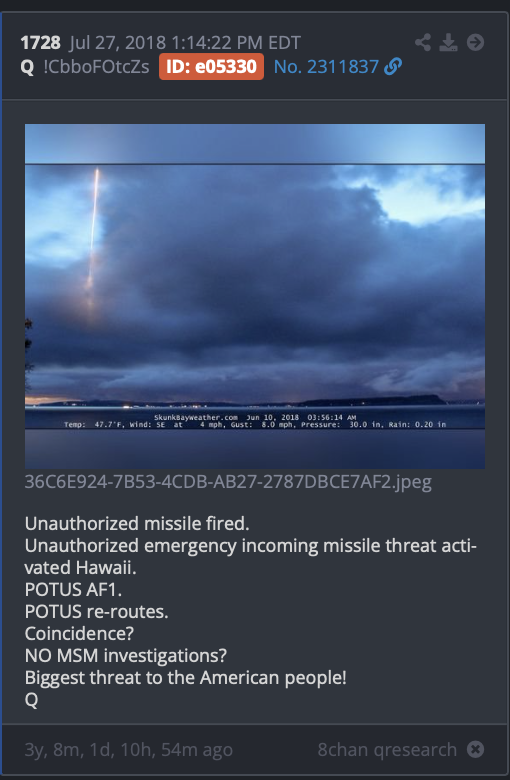Copy the permalink with the chain link icon
The image size is (510, 780).
pos(393,67)
